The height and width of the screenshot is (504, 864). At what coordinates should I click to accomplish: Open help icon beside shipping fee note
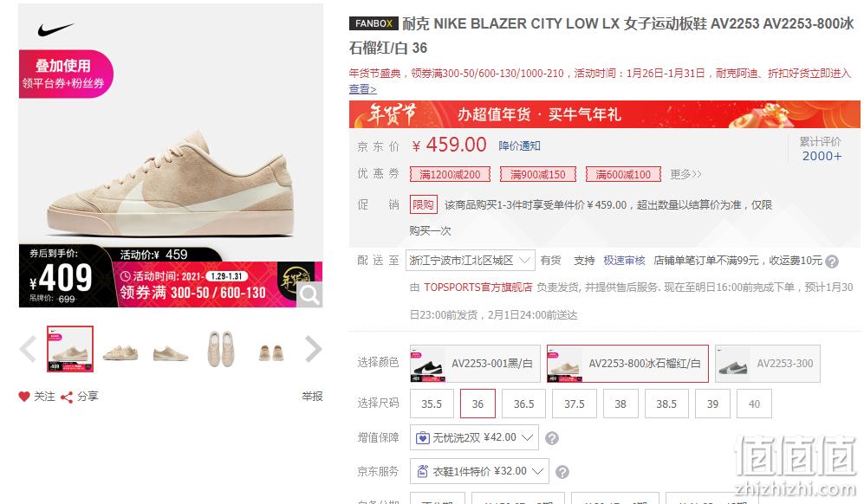(x=832, y=261)
